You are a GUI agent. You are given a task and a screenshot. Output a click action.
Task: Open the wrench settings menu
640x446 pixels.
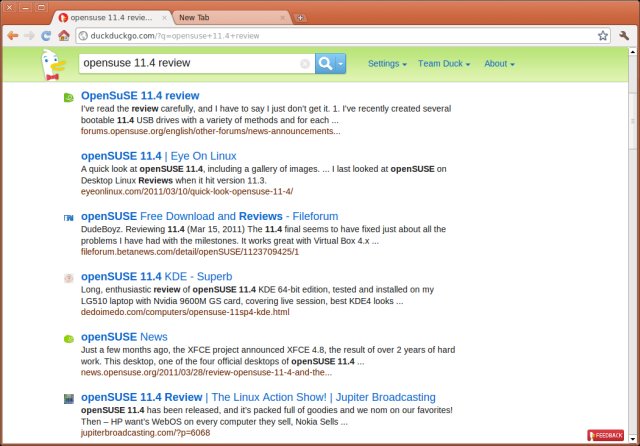pyautogui.click(x=624, y=35)
